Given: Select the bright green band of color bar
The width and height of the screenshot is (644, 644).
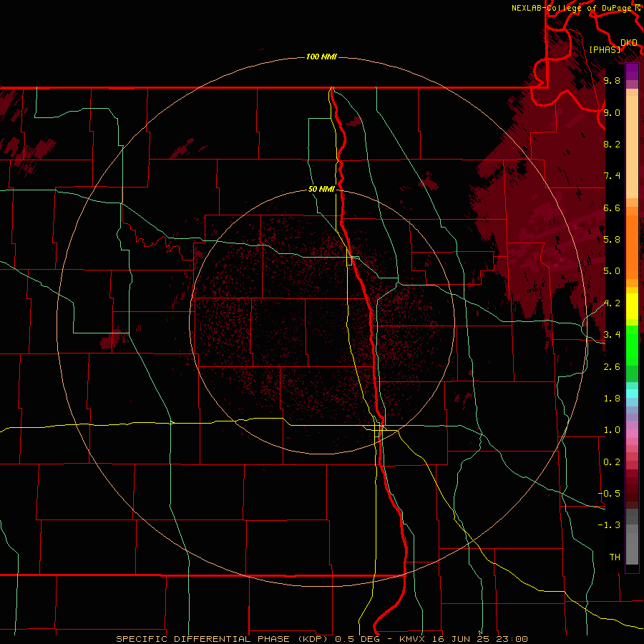Looking at the screenshot, I should click(x=632, y=345).
